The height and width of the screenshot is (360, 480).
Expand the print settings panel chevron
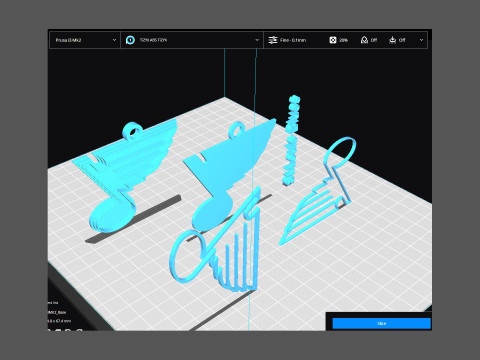coord(421,40)
